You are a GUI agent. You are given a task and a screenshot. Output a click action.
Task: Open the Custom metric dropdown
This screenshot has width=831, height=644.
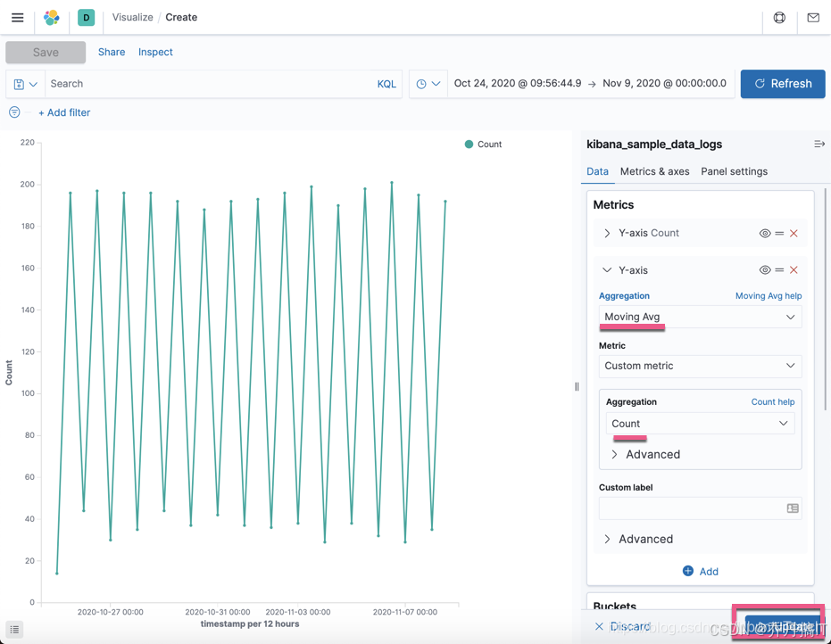coord(700,366)
